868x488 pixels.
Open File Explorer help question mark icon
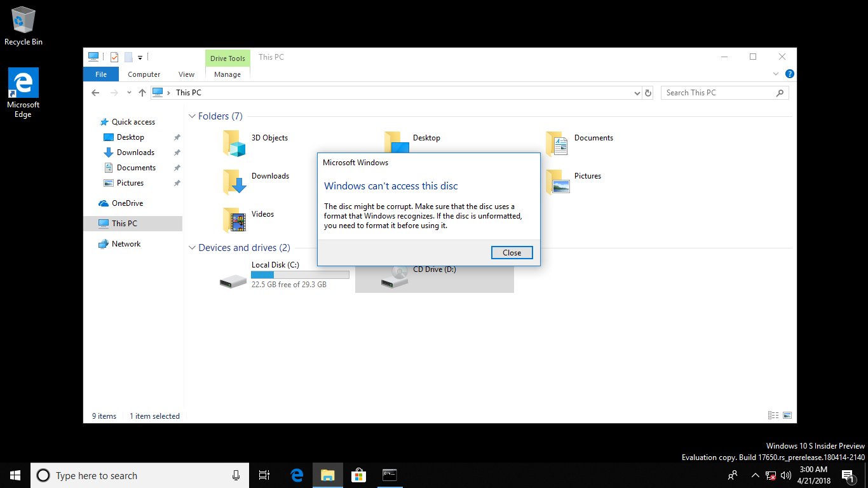click(789, 74)
